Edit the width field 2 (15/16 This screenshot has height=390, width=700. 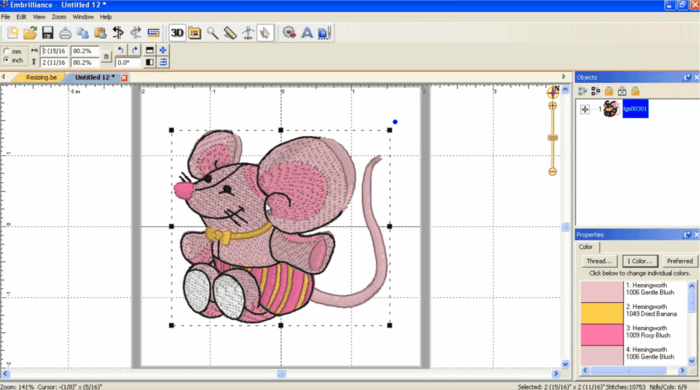pyautogui.click(x=54, y=51)
